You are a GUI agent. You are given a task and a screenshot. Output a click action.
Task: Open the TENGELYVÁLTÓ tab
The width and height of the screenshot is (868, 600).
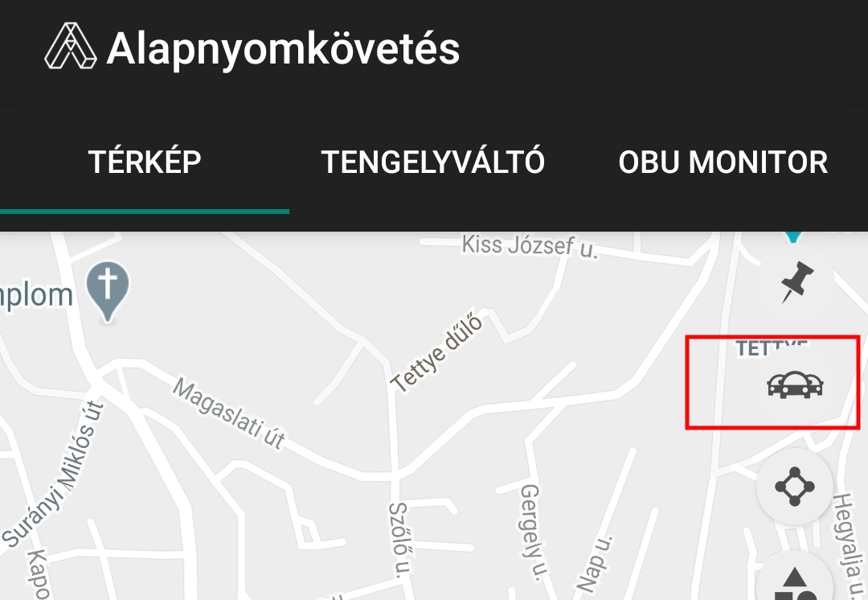(x=433, y=162)
